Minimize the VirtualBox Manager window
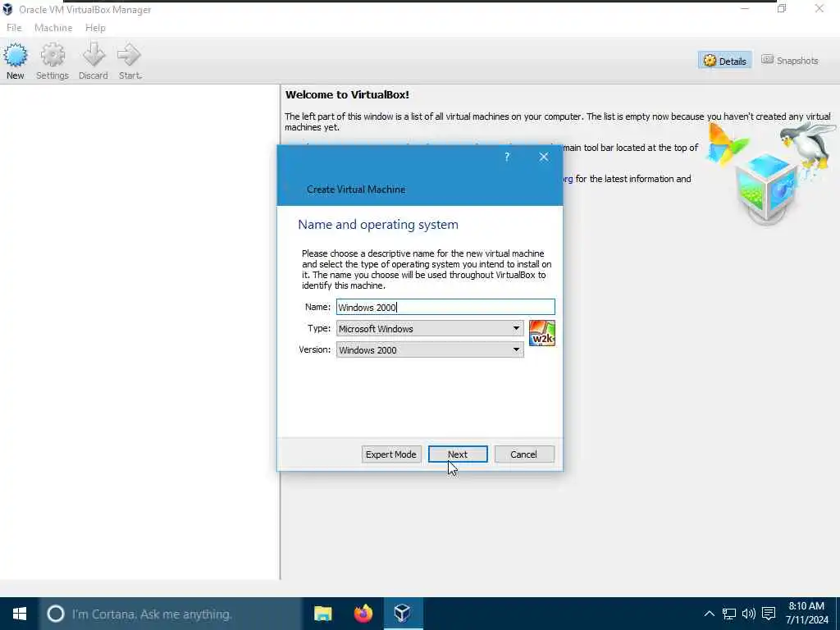840x630 pixels. tap(745, 8)
